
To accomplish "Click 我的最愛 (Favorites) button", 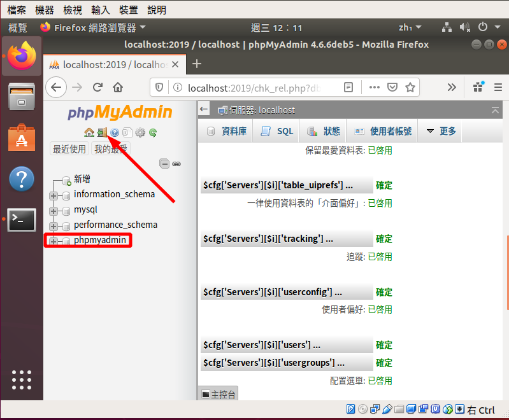I will tap(111, 149).
